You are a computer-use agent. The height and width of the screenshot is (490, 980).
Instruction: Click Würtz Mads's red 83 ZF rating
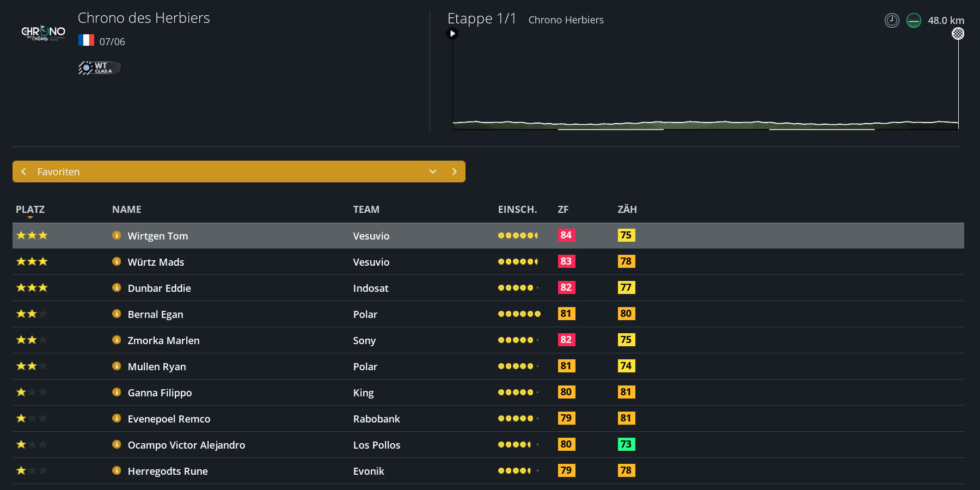click(x=566, y=261)
